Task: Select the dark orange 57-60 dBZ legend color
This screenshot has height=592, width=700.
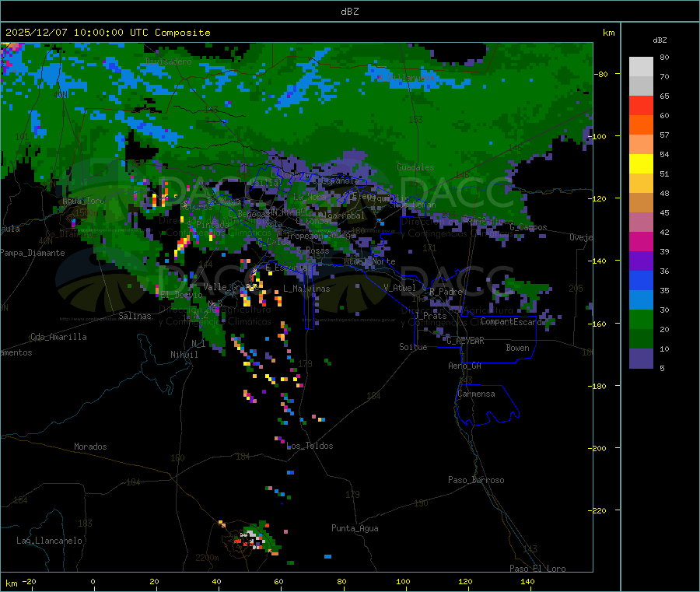Action: pyautogui.click(x=641, y=125)
